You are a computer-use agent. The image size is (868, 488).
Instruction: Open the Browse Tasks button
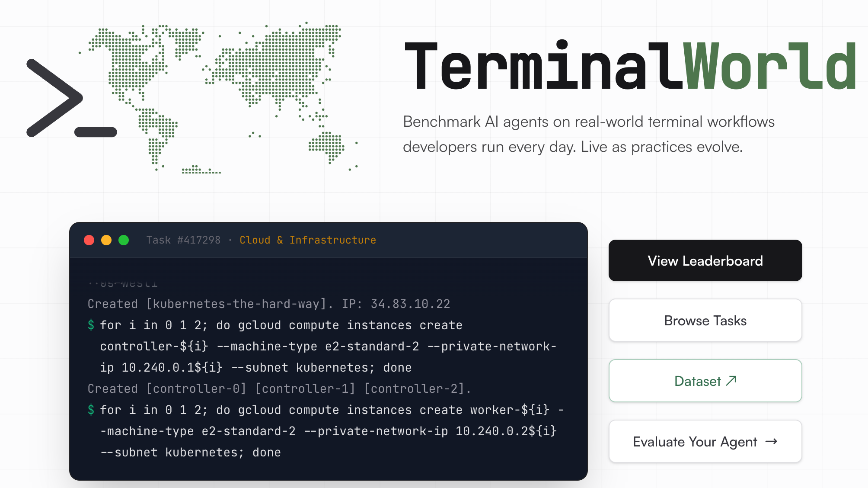point(705,321)
